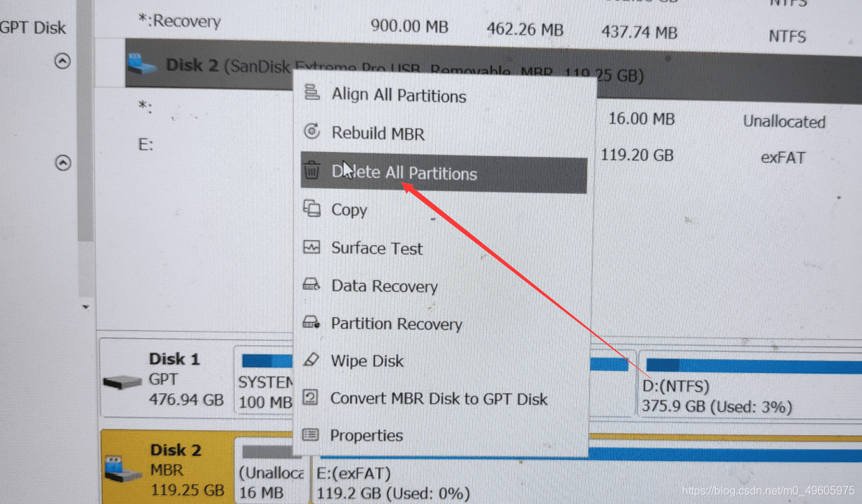Click the Partition Recovery drive icon
The image size is (862, 504).
311,322
